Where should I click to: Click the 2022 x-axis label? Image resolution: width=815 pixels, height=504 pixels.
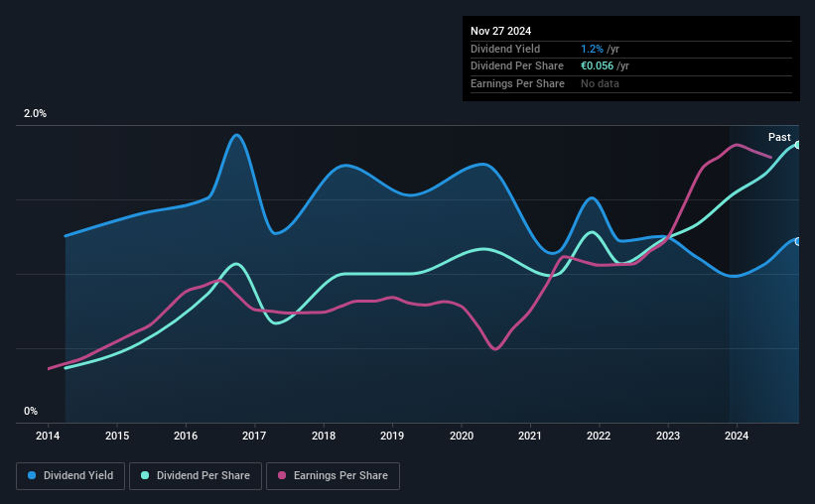click(x=599, y=436)
